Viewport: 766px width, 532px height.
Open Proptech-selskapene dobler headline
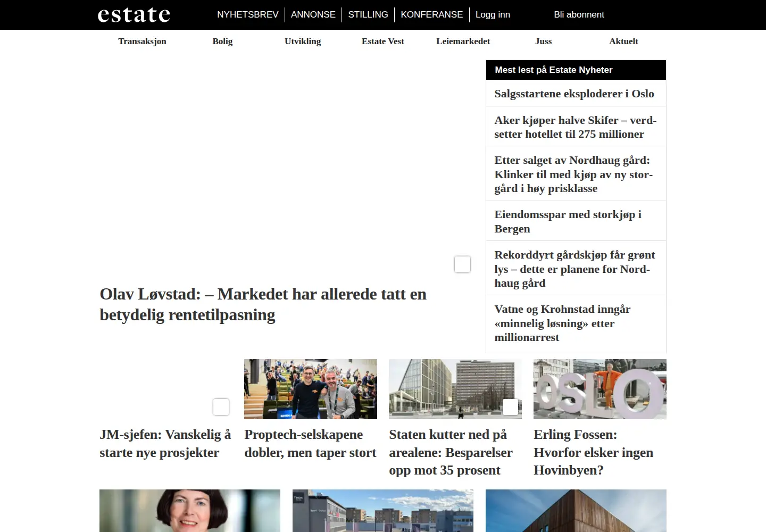[310, 443]
